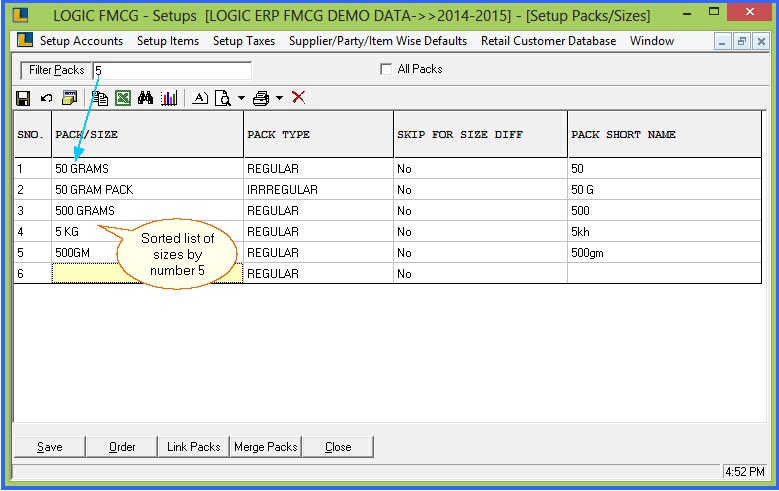Click the copy documents toolbar icon
This screenshot has width=779, height=491.
tap(100, 98)
